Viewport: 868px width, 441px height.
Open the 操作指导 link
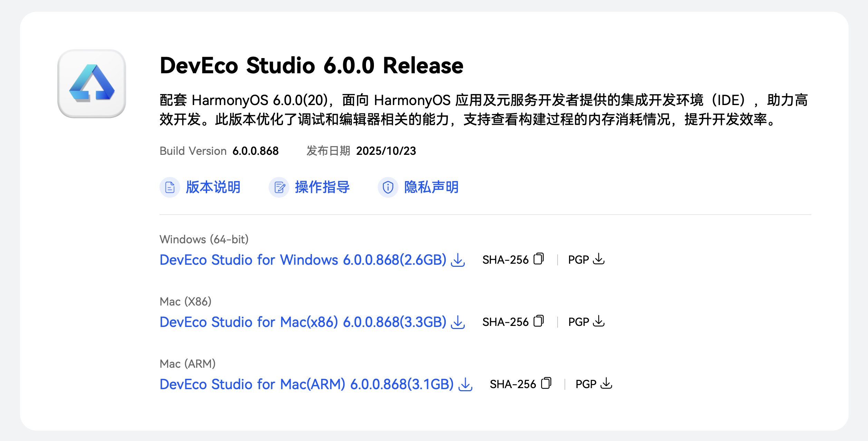322,187
